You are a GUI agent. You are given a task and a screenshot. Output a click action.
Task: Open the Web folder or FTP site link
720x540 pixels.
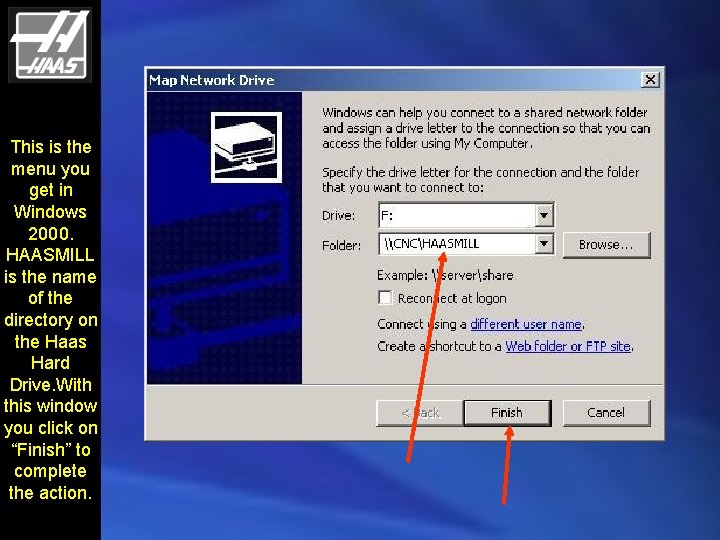pyautogui.click(x=568, y=346)
